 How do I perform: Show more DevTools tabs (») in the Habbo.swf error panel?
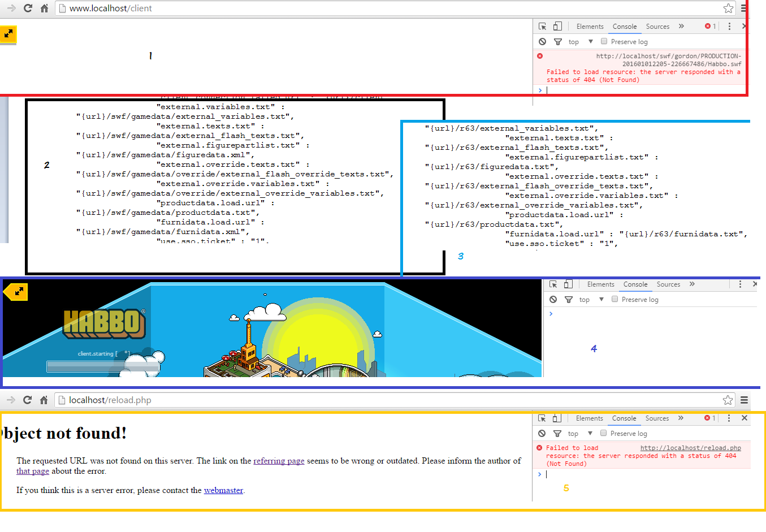tap(681, 26)
